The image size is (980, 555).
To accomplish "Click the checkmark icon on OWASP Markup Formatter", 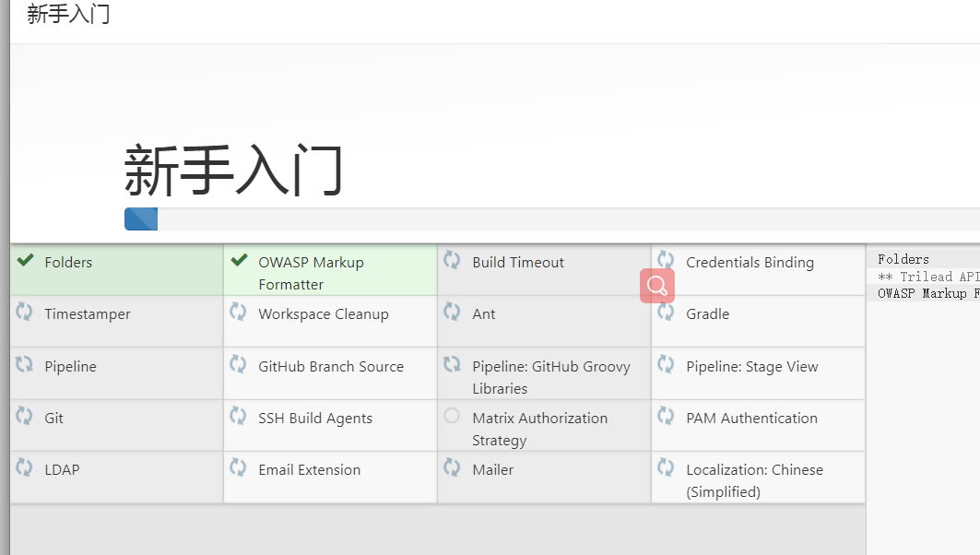I will click(x=238, y=261).
